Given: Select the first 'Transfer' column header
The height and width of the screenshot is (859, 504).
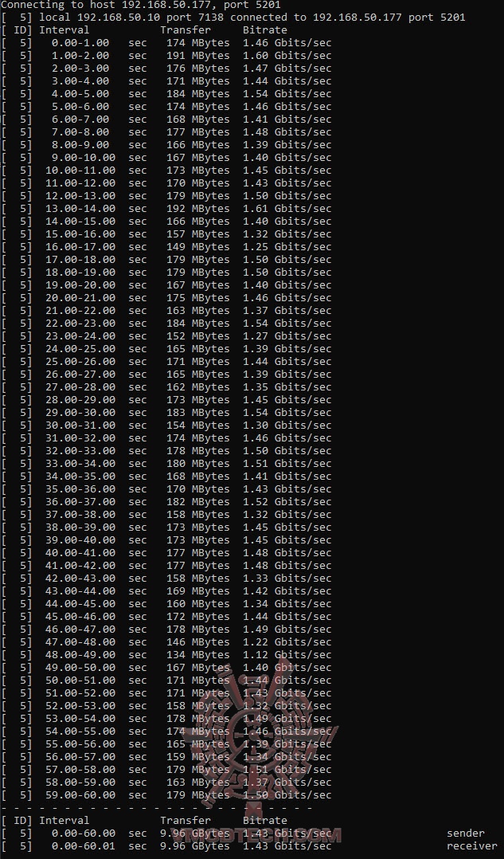Looking at the screenshot, I should (x=186, y=29).
